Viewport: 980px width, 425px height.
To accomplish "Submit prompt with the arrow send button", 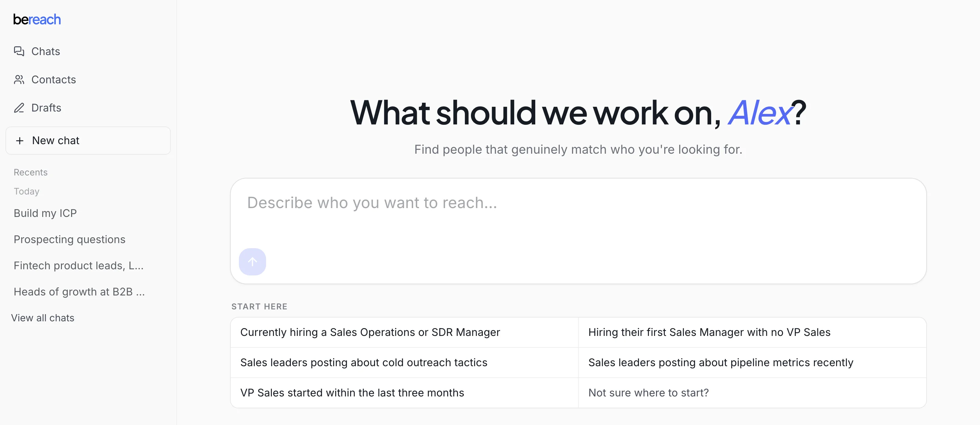I will [x=252, y=261].
